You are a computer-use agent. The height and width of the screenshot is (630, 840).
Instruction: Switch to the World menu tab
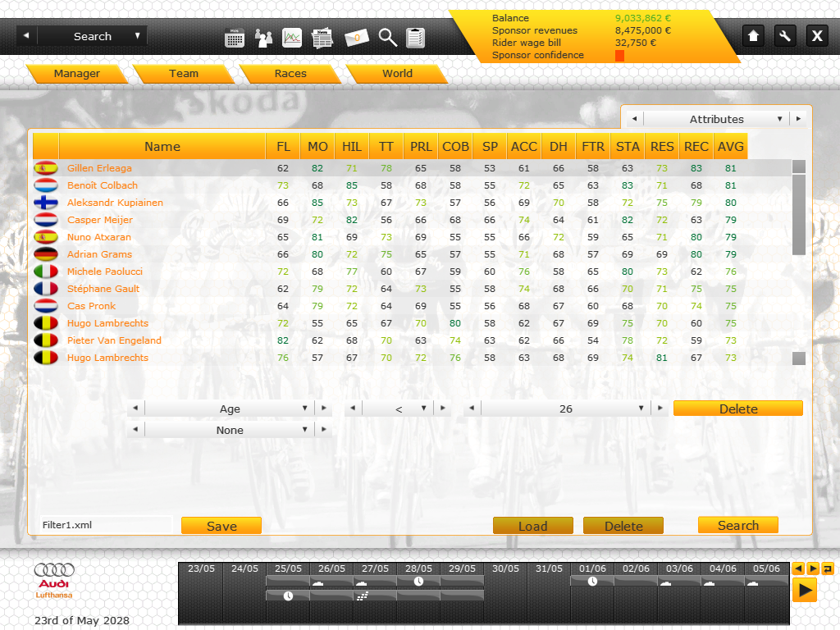coord(397,74)
